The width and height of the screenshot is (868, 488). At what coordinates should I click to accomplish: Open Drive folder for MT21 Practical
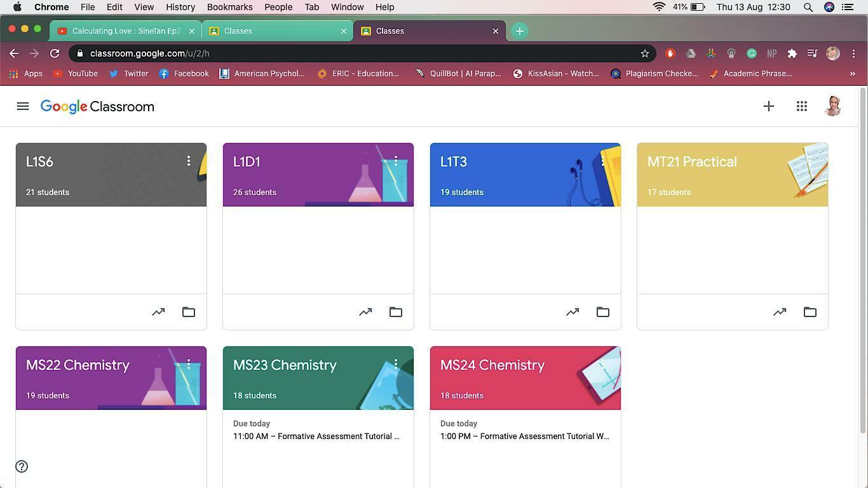click(x=810, y=312)
